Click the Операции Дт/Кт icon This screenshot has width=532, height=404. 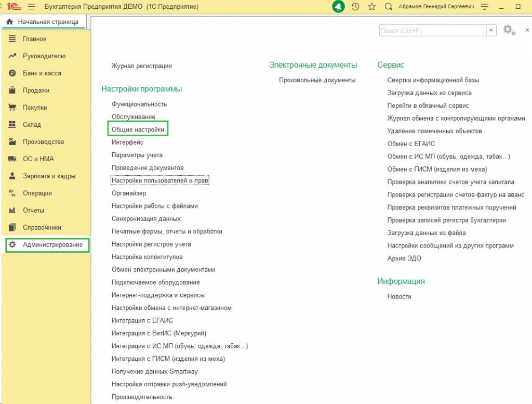click(12, 193)
